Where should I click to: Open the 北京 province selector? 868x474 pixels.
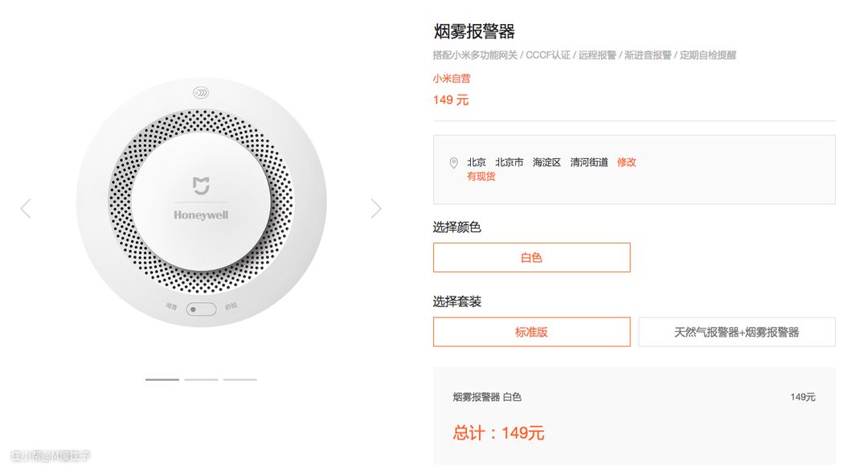click(x=477, y=162)
